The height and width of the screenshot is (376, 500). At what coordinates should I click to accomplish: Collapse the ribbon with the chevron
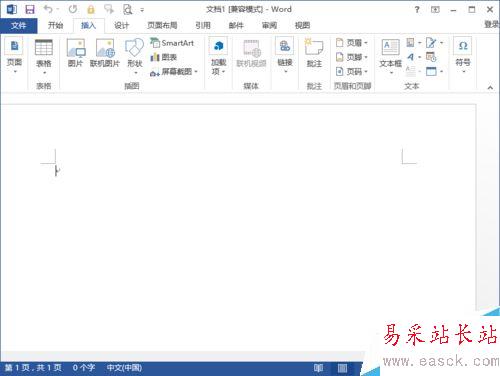490,88
